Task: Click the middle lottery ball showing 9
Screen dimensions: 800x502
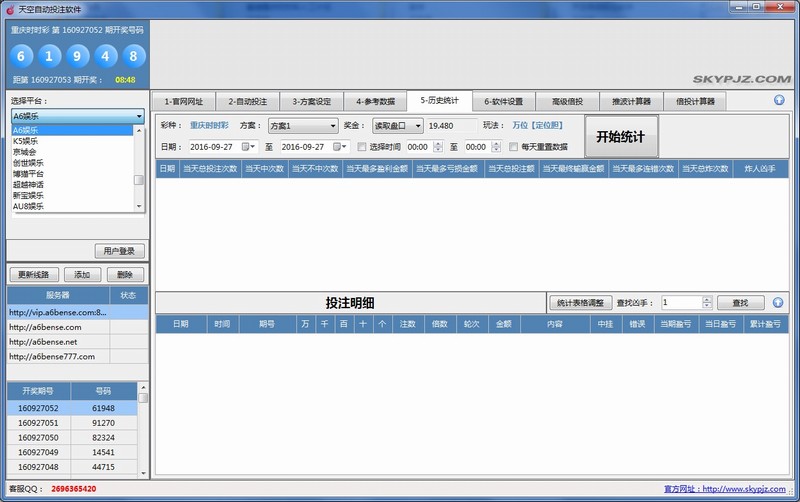Action: coord(78,56)
